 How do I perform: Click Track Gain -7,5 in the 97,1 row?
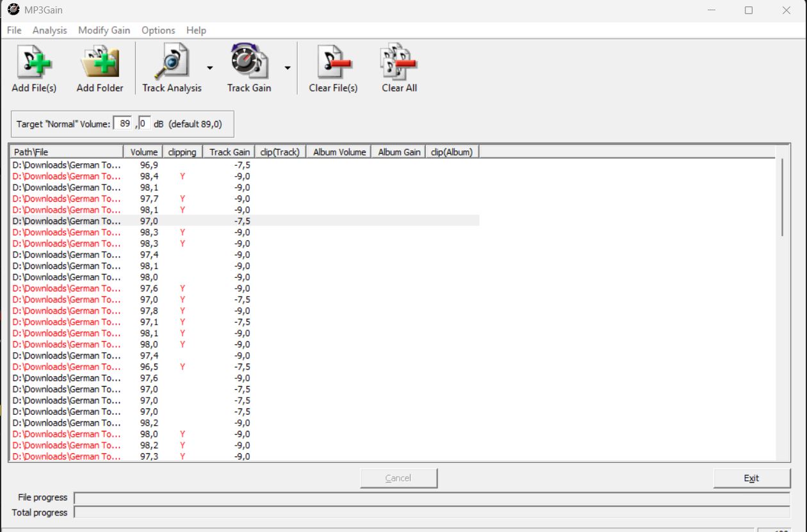pos(242,322)
